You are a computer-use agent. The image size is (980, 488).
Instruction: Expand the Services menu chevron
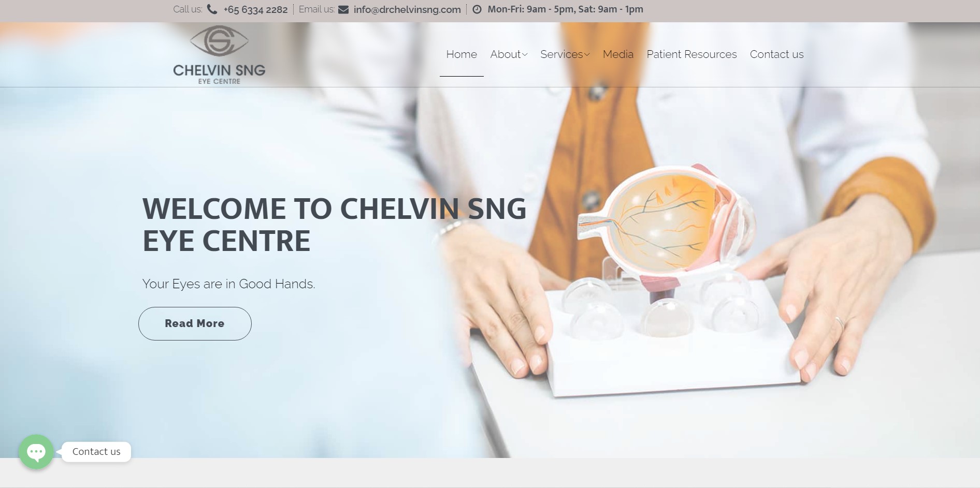coord(587,54)
